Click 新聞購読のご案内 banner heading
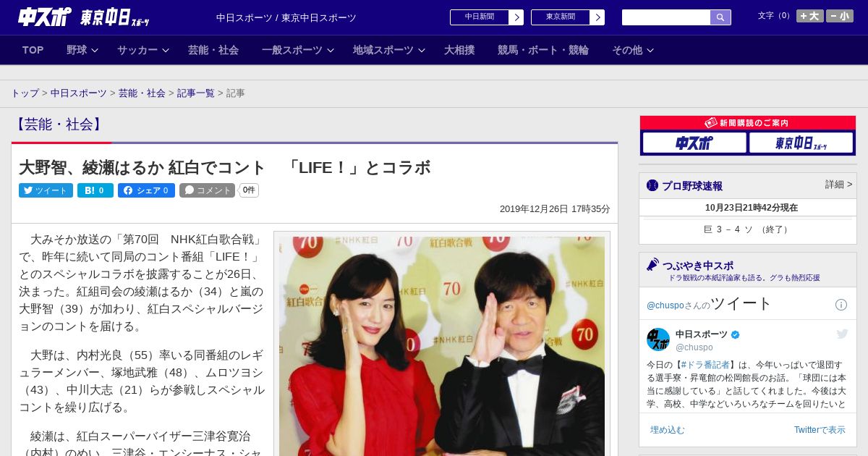Screen dimensions: 868x456 coord(748,123)
